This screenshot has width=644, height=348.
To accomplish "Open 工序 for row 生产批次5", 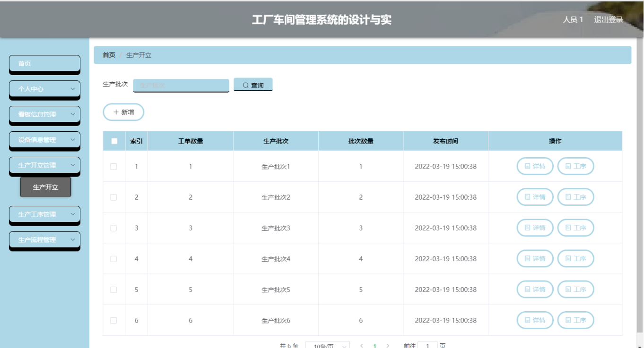I will (x=575, y=289).
